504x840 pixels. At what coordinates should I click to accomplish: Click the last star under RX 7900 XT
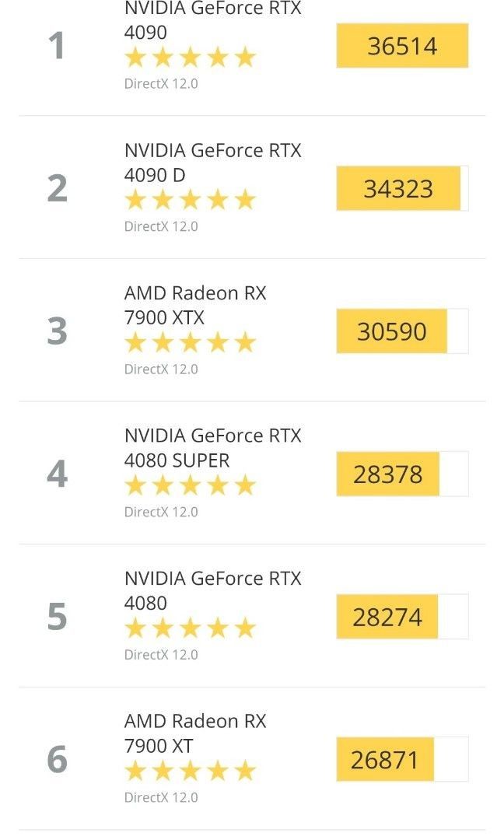tap(244, 770)
